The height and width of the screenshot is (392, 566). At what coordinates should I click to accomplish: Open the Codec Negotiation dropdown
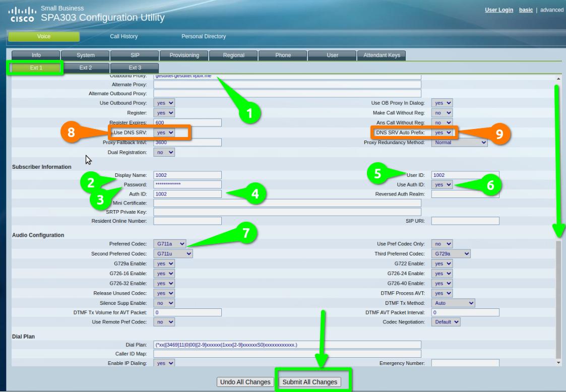[446, 321]
